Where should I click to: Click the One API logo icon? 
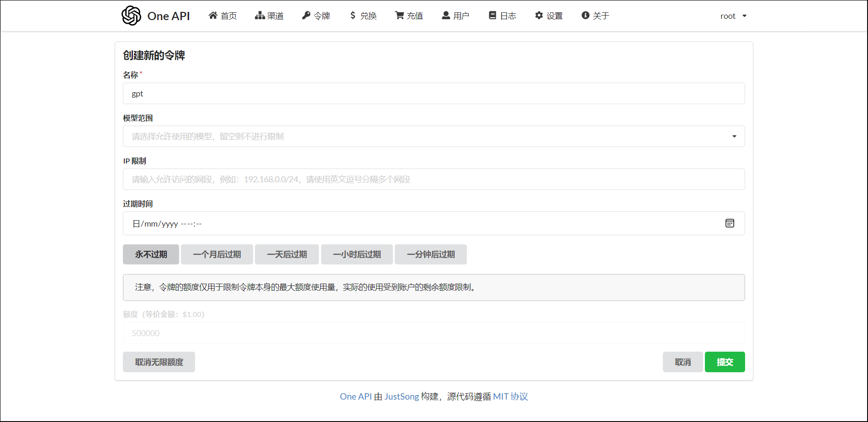(x=131, y=16)
